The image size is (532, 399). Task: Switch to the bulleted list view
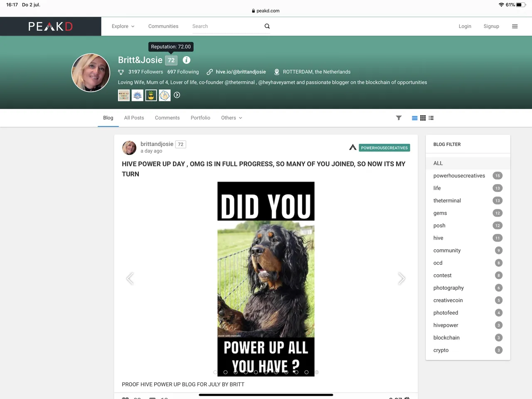(431, 118)
